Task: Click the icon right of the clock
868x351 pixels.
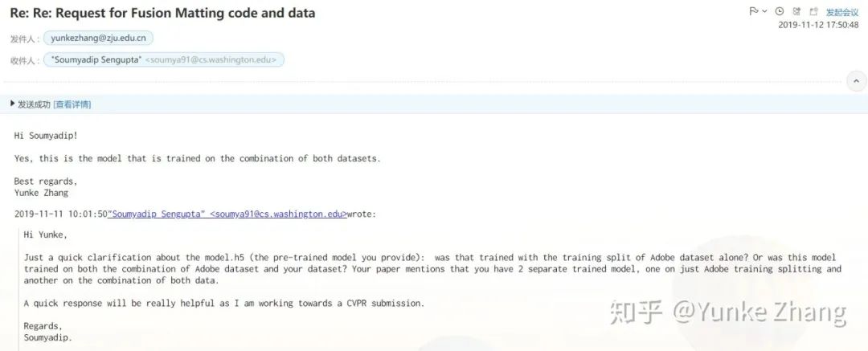Action: pos(796,11)
